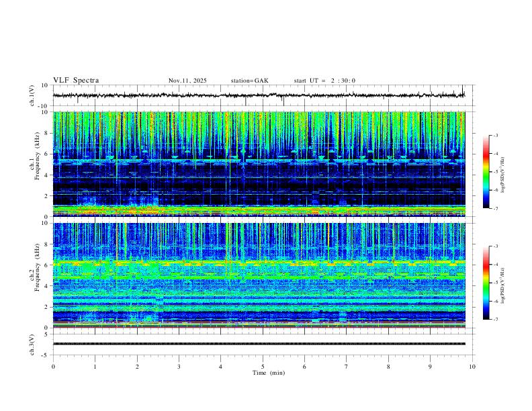Screen dimensions: 532x411
Task: Click the "-5" tick on ch.3(V) axis
Action: (45, 355)
